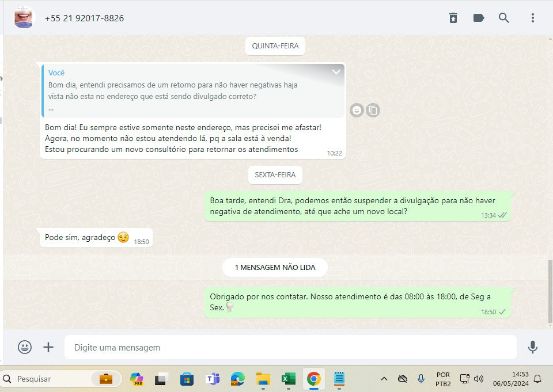The height and width of the screenshot is (392, 553).
Task: Start recording a voice message
Action: (532, 347)
